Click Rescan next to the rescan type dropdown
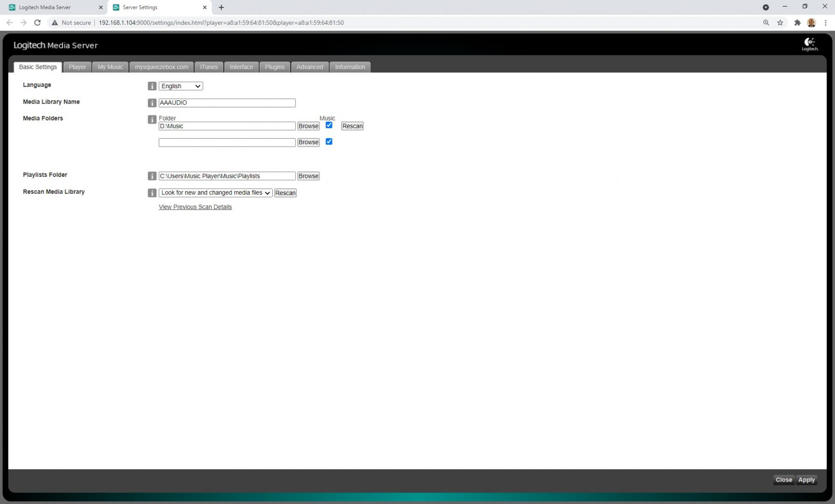 tap(285, 193)
